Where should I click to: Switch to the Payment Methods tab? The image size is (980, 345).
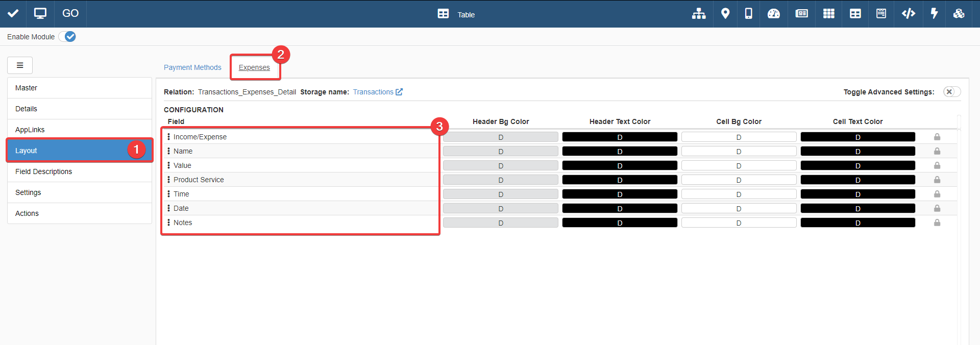coord(192,67)
